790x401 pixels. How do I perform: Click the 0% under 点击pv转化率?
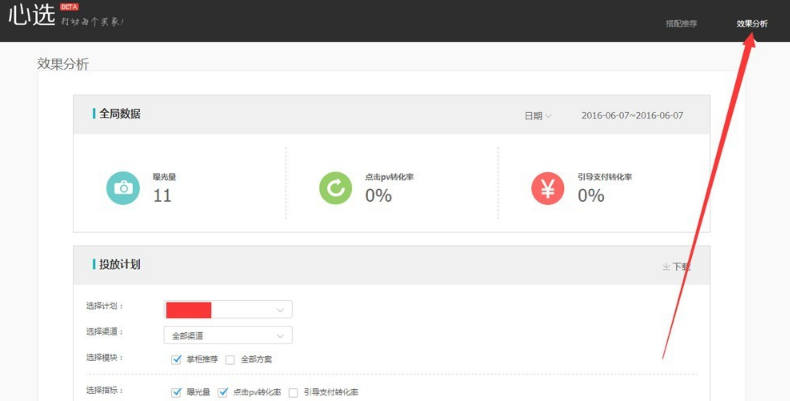pyautogui.click(x=378, y=195)
